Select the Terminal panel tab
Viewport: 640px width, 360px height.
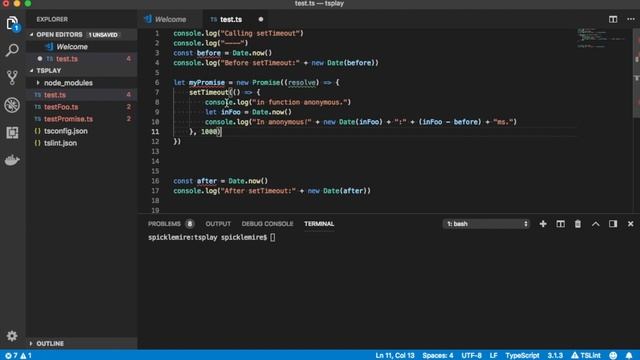point(319,224)
